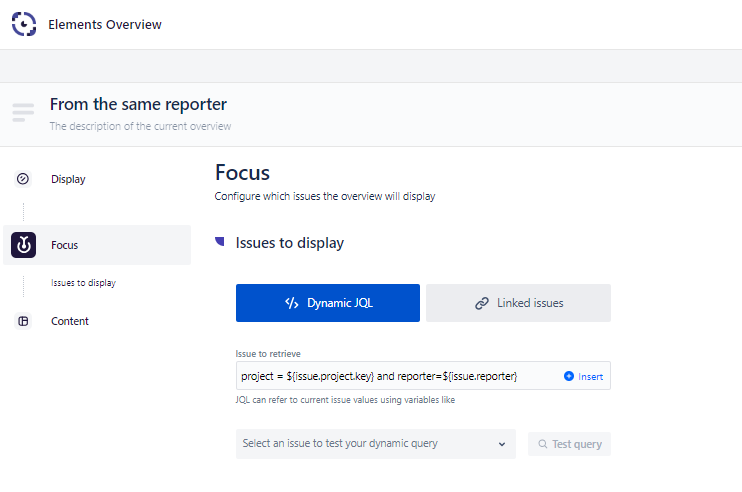Screen dimensions: 742x492
Task: Jump to 'Issues to display' sub-item in sidebar
Action: (83, 283)
